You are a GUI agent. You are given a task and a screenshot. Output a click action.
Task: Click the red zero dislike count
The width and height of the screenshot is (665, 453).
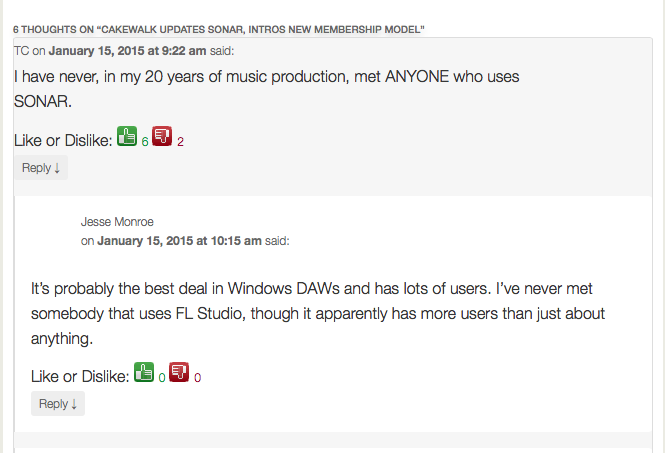(197, 378)
